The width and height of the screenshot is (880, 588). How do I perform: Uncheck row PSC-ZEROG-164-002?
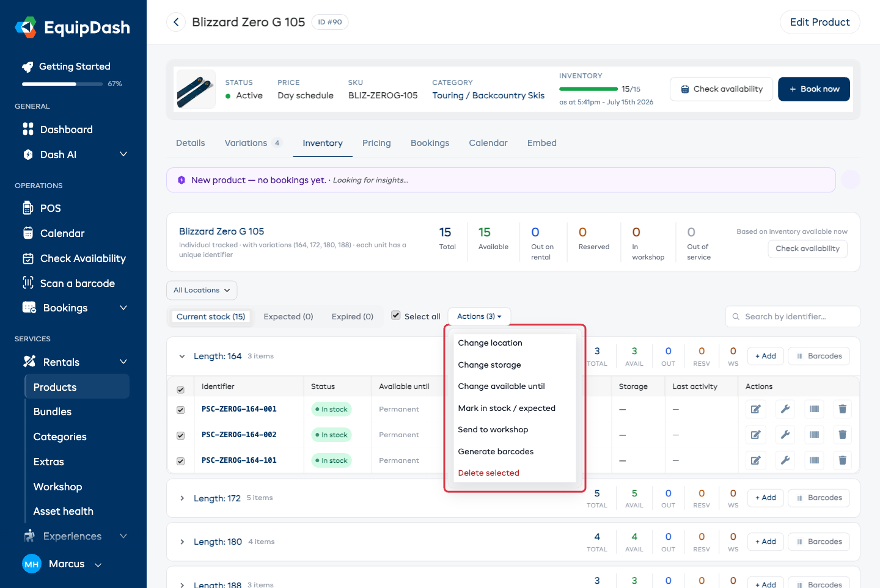[x=180, y=435]
